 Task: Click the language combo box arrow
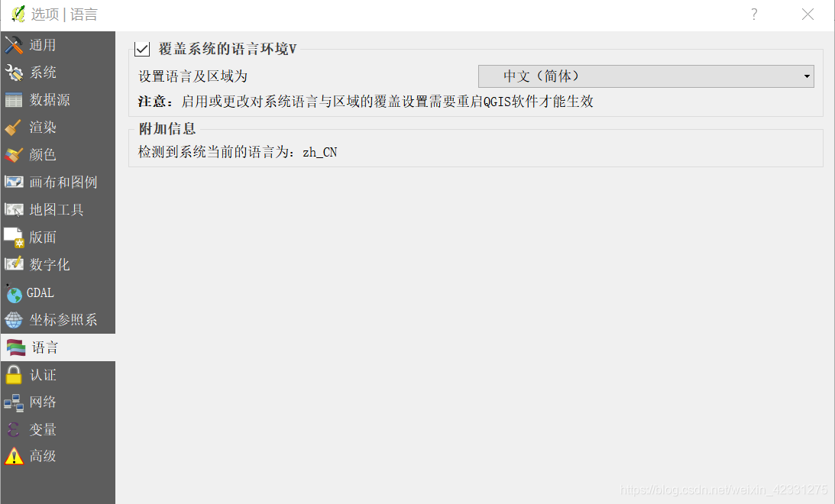coord(807,76)
